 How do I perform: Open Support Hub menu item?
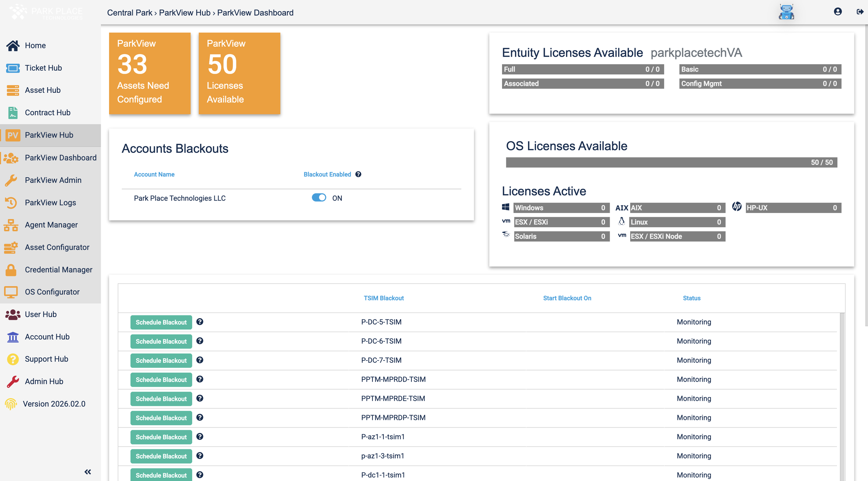pos(46,359)
